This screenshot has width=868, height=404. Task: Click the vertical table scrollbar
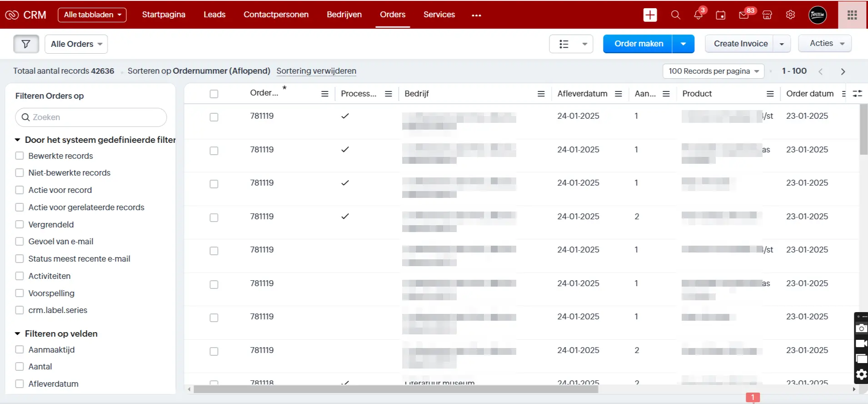863,130
